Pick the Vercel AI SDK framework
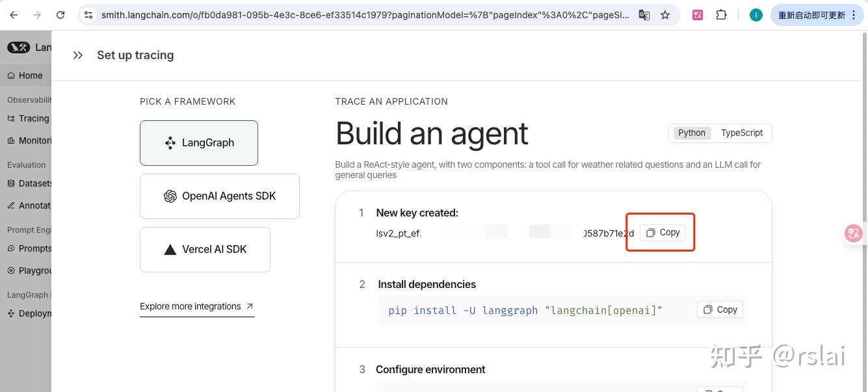Viewport: 868px width, 392px height. pyautogui.click(x=205, y=250)
